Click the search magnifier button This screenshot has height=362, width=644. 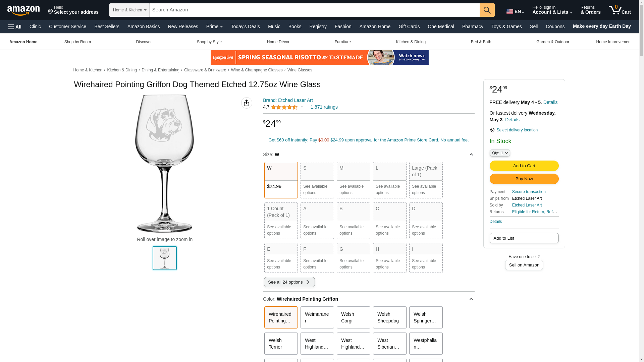pos(487,10)
